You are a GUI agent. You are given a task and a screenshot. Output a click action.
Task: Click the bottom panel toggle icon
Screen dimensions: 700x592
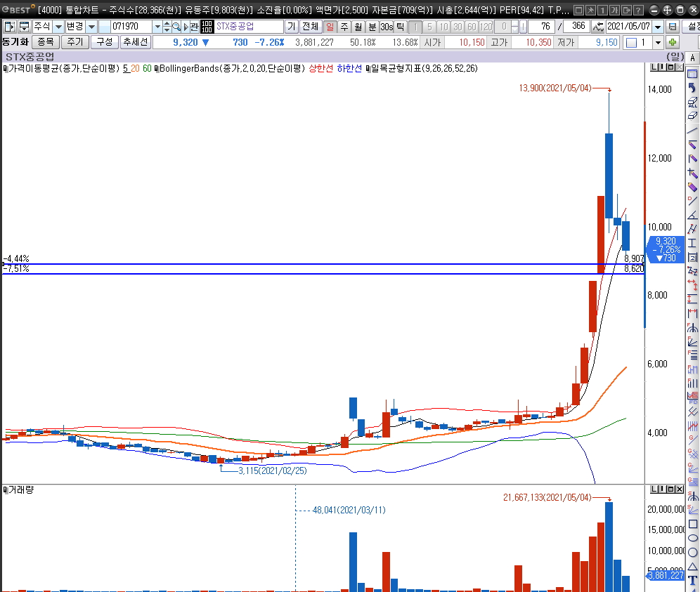pyautogui.click(x=24, y=27)
